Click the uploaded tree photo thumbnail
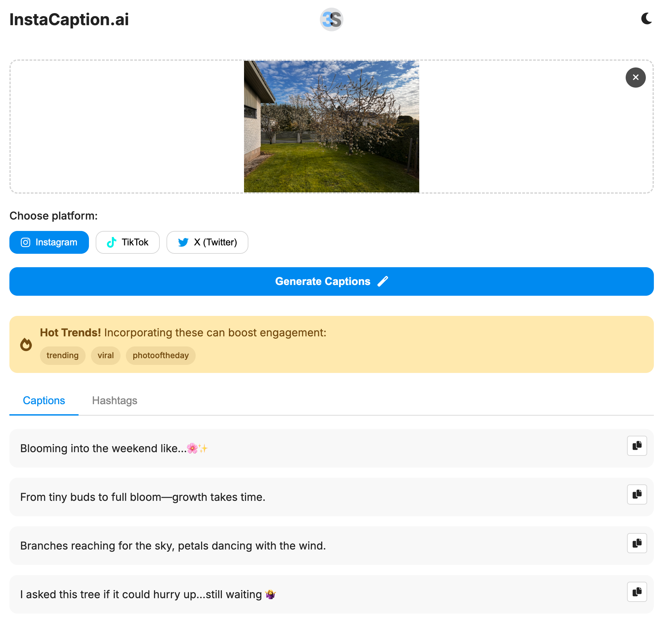The height and width of the screenshot is (619, 672). 331,127
